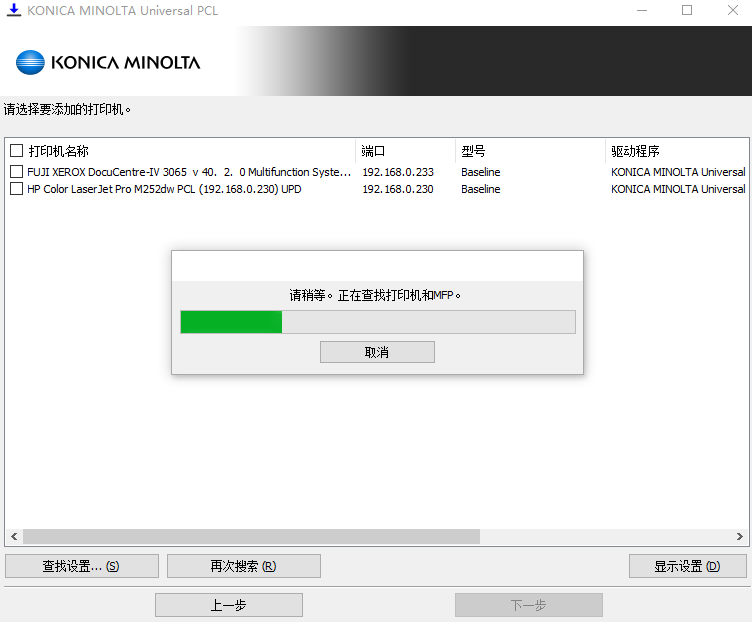Click HP Color LaserJet Pro M252dw name
The image size is (752, 622).
click(164, 189)
